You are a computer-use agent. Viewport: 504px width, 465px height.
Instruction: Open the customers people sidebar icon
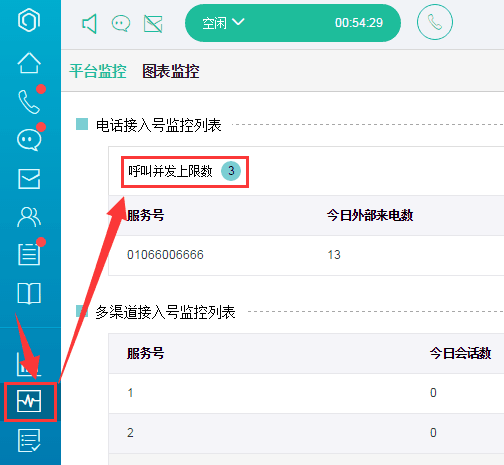29,217
